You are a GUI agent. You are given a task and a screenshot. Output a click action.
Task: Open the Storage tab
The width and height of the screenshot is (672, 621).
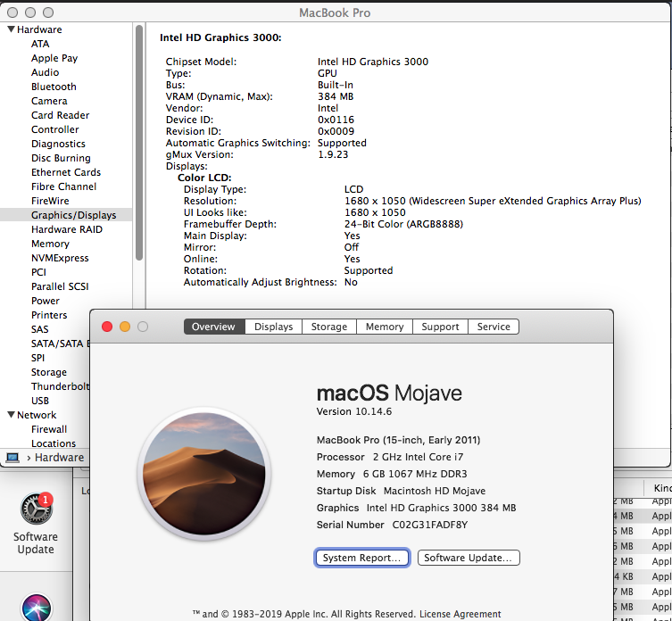(328, 327)
